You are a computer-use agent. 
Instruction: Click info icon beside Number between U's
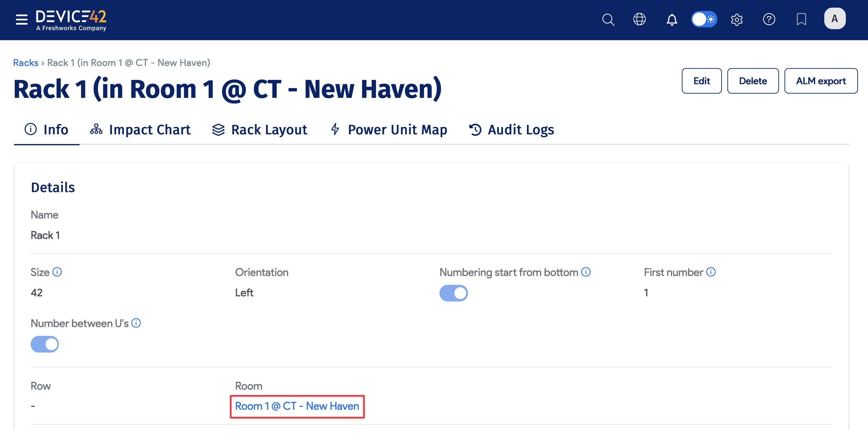pyautogui.click(x=136, y=323)
